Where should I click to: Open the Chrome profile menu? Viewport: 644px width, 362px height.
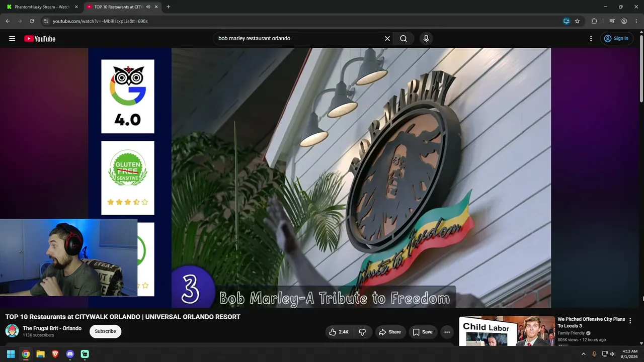click(624, 21)
